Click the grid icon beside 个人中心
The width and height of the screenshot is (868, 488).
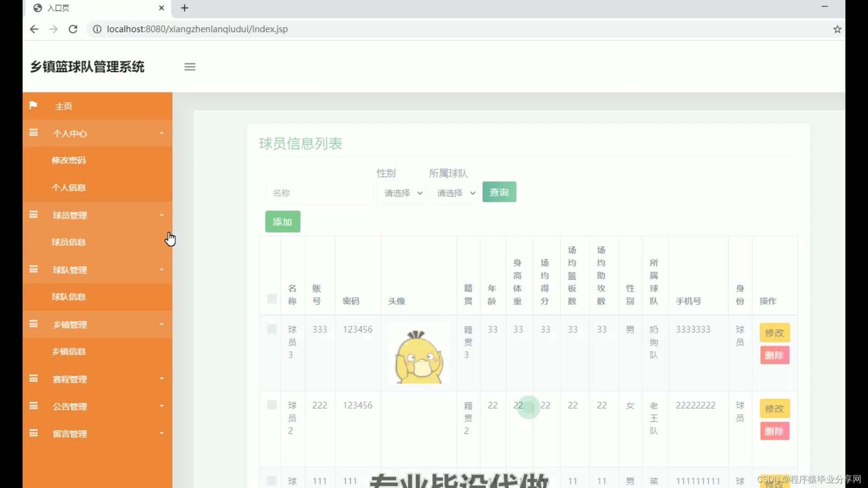pyautogui.click(x=33, y=133)
